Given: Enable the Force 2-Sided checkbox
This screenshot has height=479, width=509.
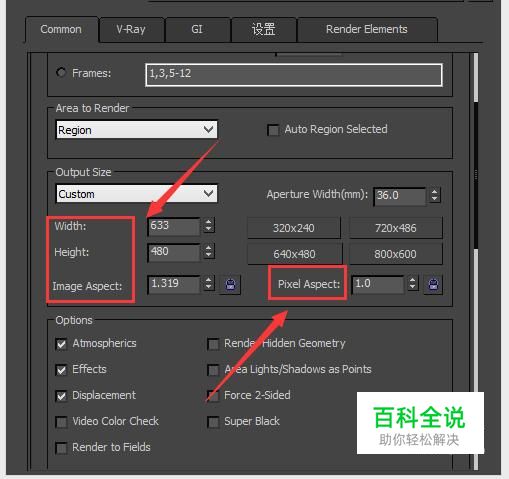Looking at the screenshot, I should (x=213, y=396).
